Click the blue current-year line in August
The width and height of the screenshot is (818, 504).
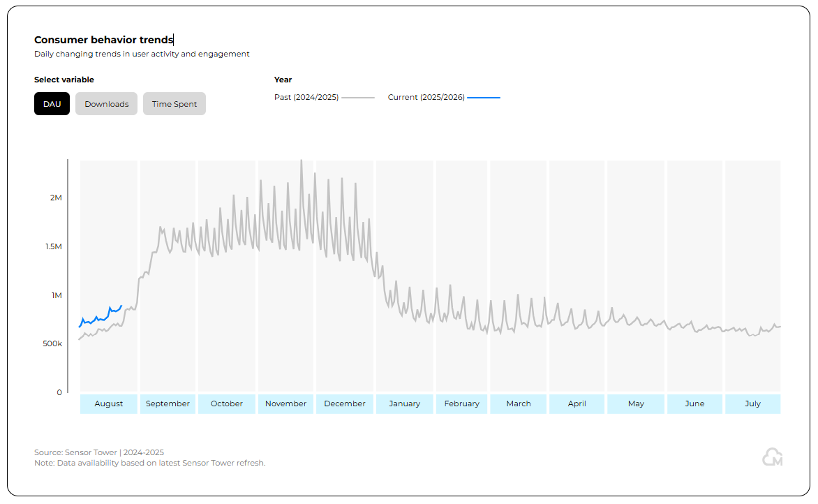[x=99, y=318]
